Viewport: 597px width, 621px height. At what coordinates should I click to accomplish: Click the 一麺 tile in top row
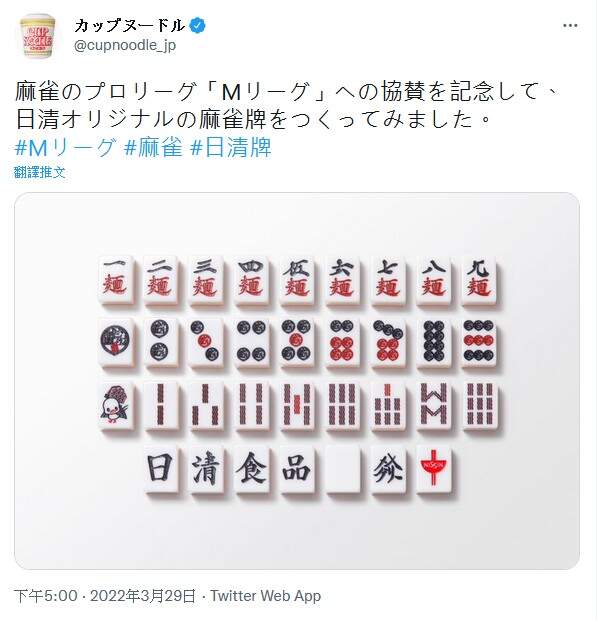pyautogui.click(x=115, y=280)
